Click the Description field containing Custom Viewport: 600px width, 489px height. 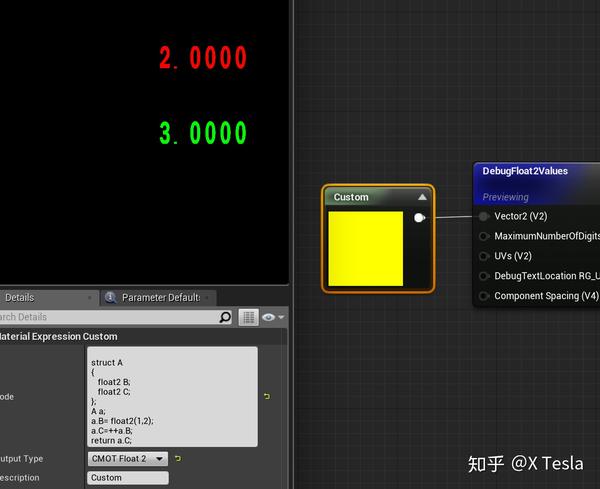(x=127, y=478)
